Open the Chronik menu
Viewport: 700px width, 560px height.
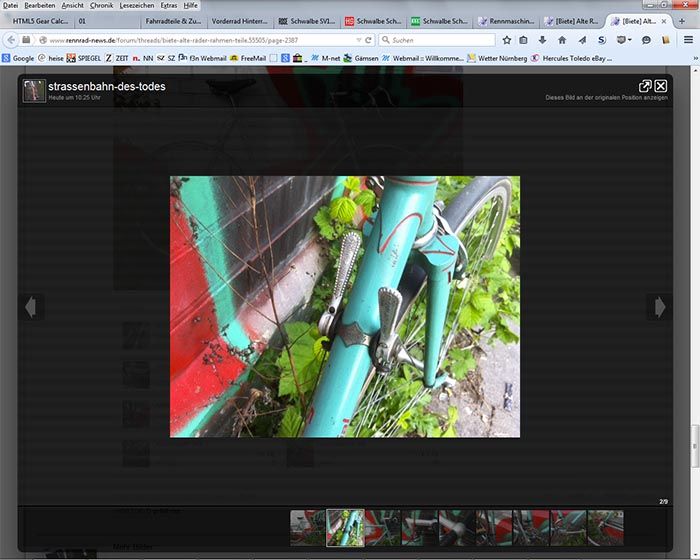tap(101, 5)
